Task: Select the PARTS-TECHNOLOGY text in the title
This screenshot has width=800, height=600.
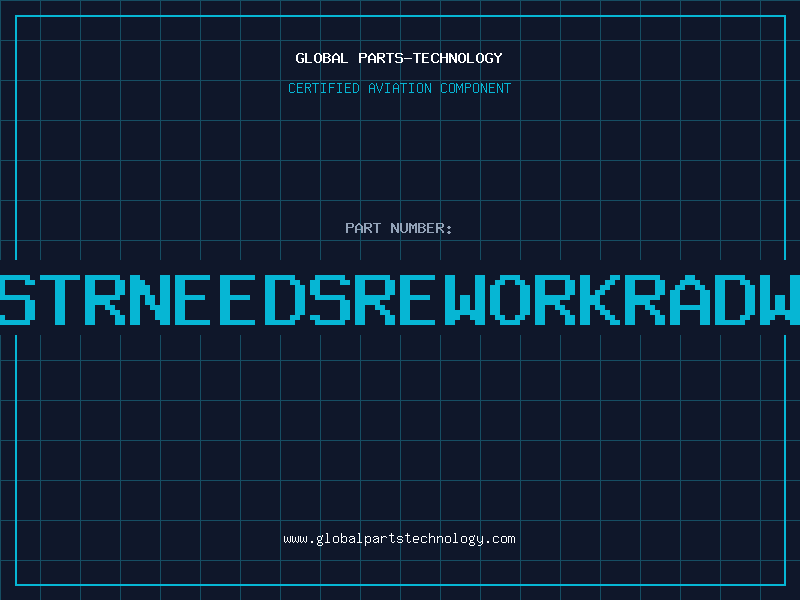Action: pos(430,58)
